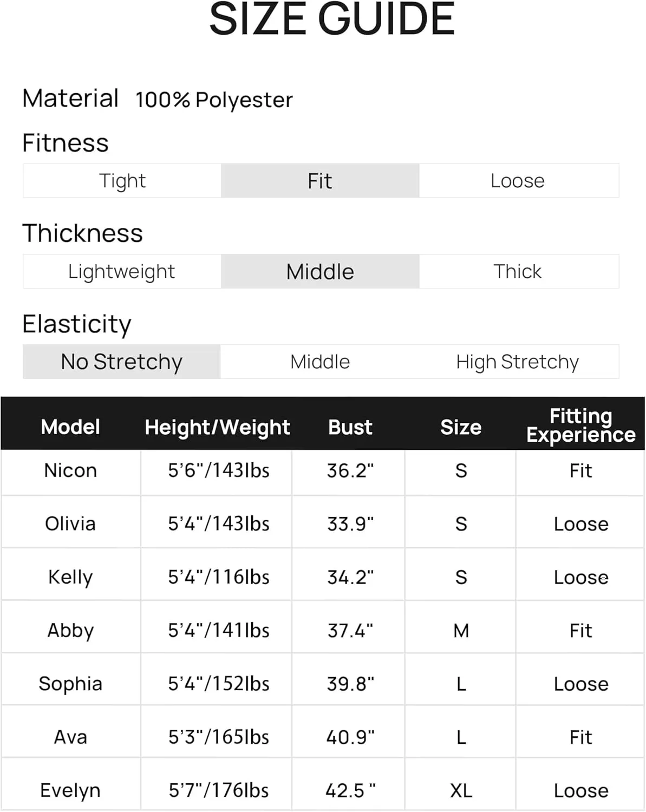Select the Fit fitness option

(x=320, y=181)
